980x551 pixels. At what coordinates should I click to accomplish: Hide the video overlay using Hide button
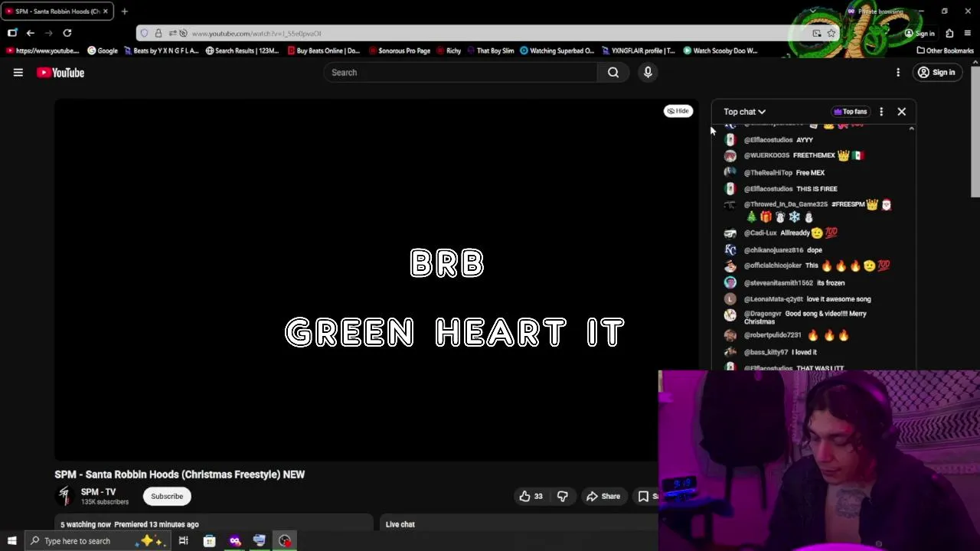[678, 111]
